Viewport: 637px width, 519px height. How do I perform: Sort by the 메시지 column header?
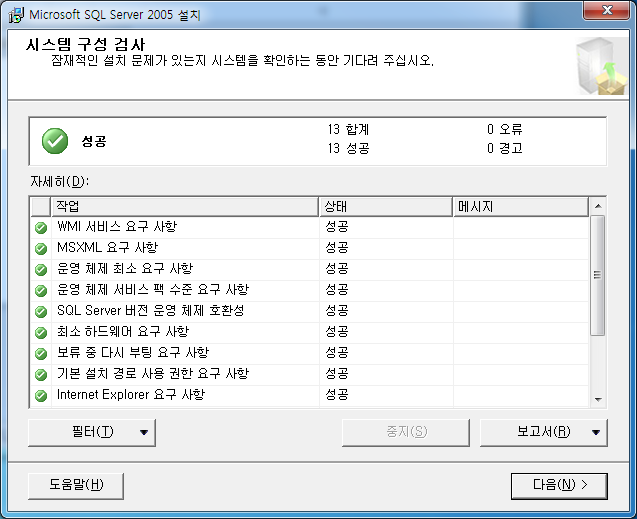(x=520, y=206)
